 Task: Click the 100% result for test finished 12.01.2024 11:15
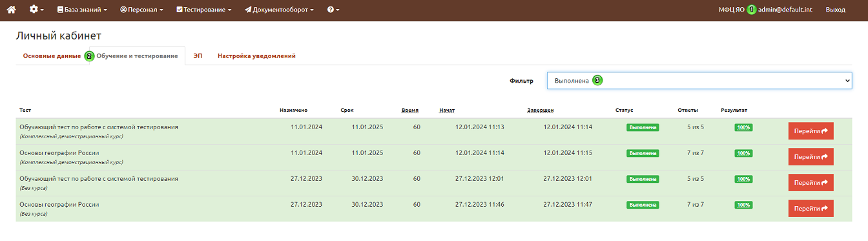(x=743, y=153)
